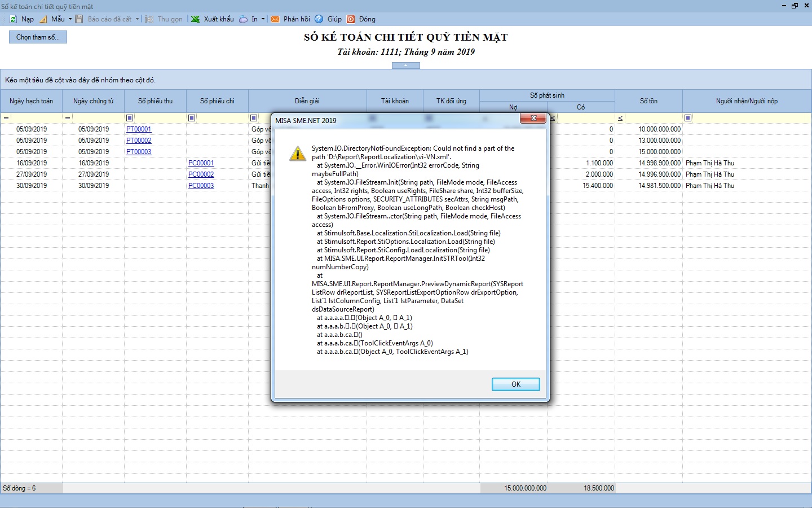The image size is (812, 508).
Task: Click Xuất khẩu in the toolbar
Action: click(219, 19)
